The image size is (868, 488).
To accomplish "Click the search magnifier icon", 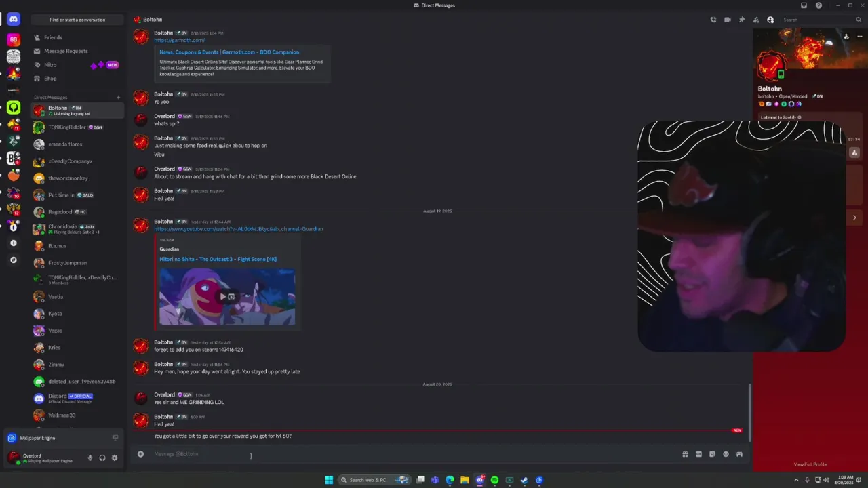I will 859,20.
